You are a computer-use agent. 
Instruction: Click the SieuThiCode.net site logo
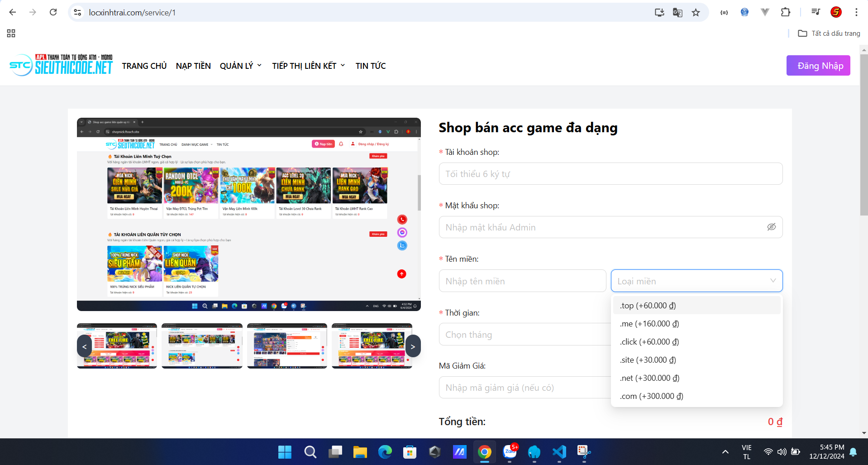(x=61, y=65)
